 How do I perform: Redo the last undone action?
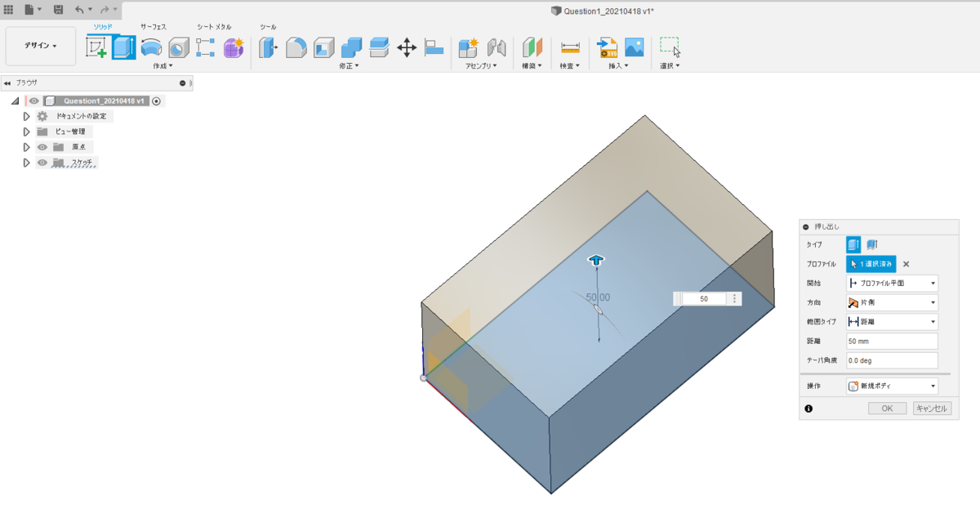105,9
